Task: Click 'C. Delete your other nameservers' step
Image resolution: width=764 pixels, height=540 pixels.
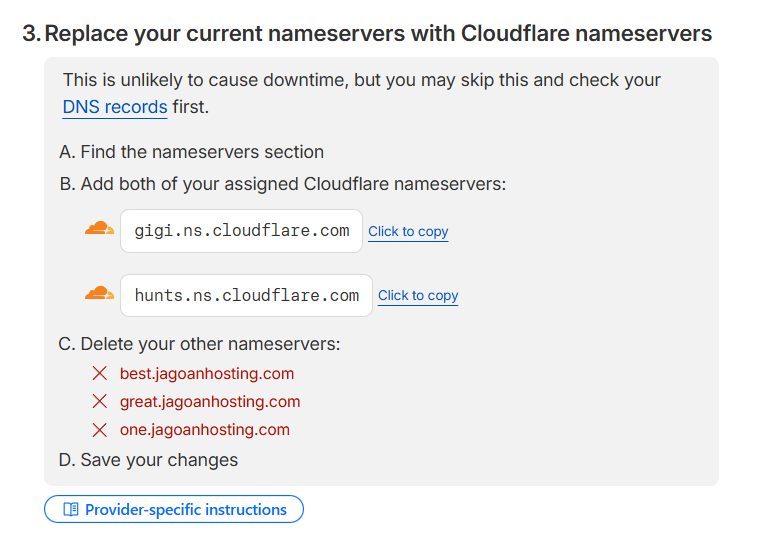Action: 199,344
